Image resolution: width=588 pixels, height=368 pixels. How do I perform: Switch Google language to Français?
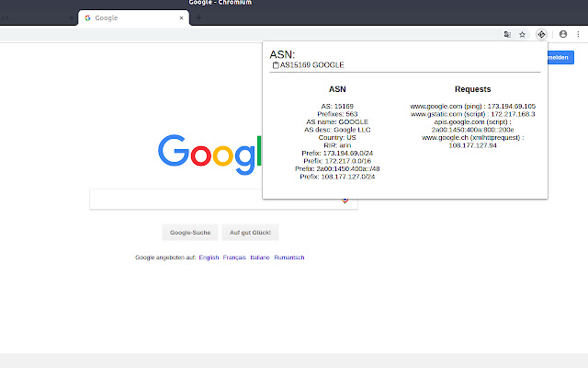tap(234, 258)
